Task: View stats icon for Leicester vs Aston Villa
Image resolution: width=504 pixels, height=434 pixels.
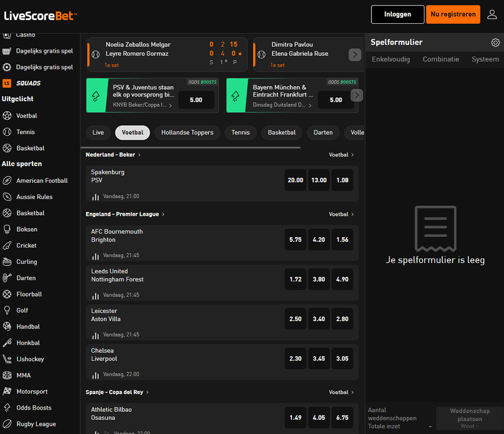Action: [x=95, y=335]
